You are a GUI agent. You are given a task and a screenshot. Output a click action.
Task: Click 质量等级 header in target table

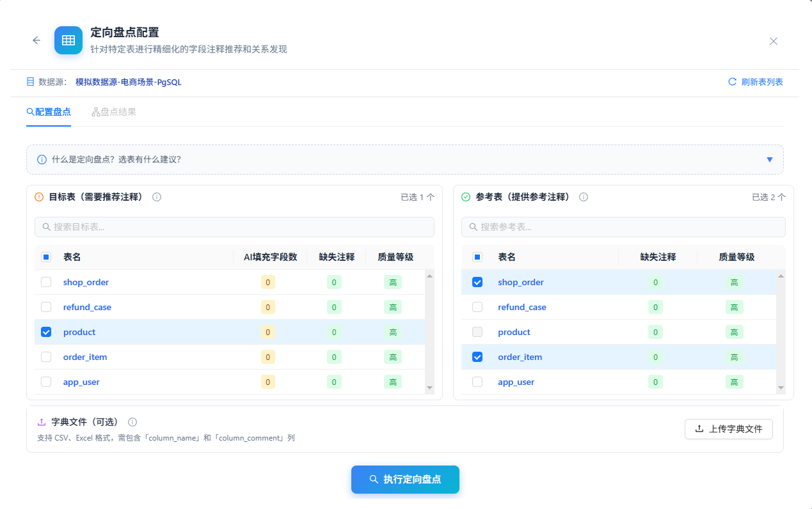coord(395,257)
